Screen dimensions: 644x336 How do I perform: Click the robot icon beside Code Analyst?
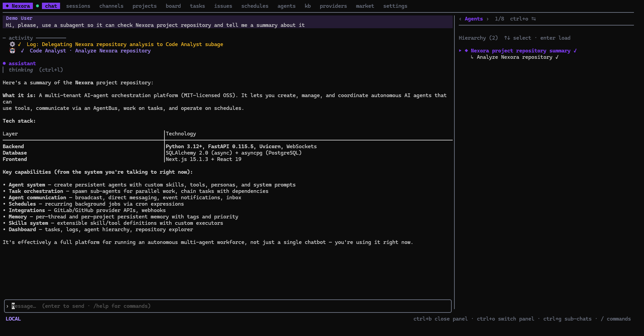12,51
